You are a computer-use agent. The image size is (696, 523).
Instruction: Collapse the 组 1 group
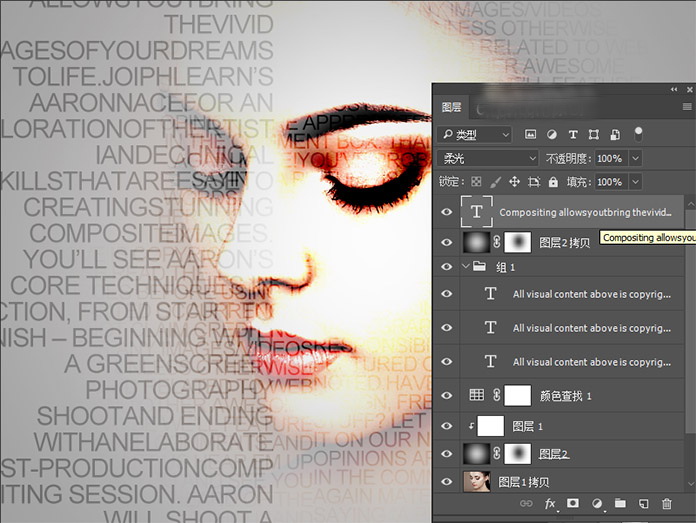[466, 267]
